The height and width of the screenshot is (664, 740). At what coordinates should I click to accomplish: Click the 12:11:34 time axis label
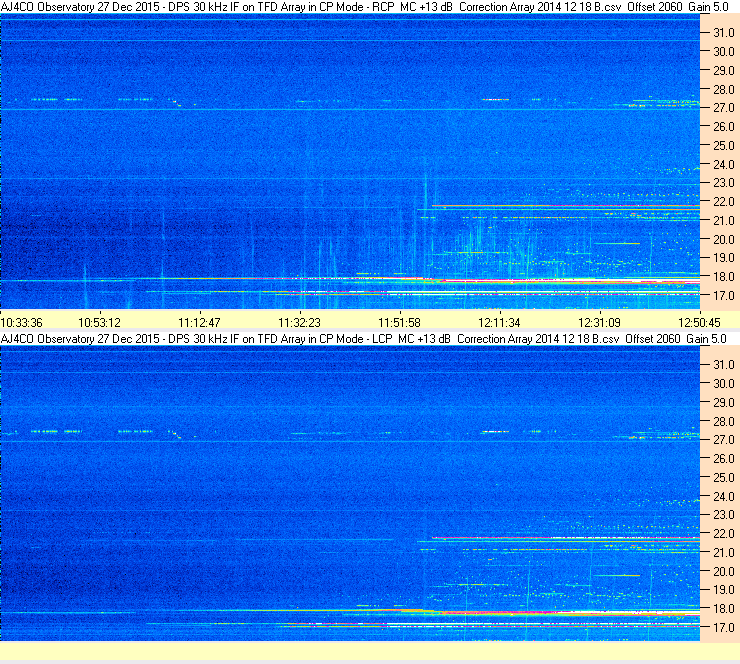[499, 323]
